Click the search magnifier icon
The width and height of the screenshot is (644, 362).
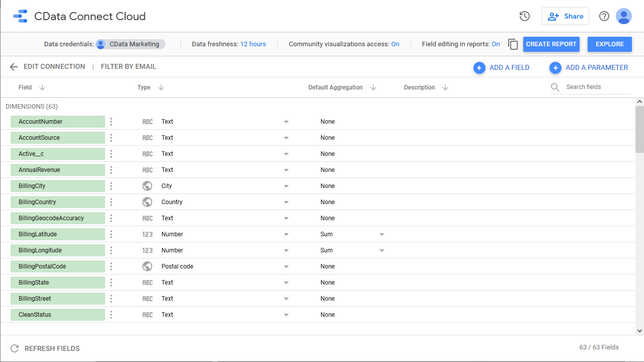point(555,87)
